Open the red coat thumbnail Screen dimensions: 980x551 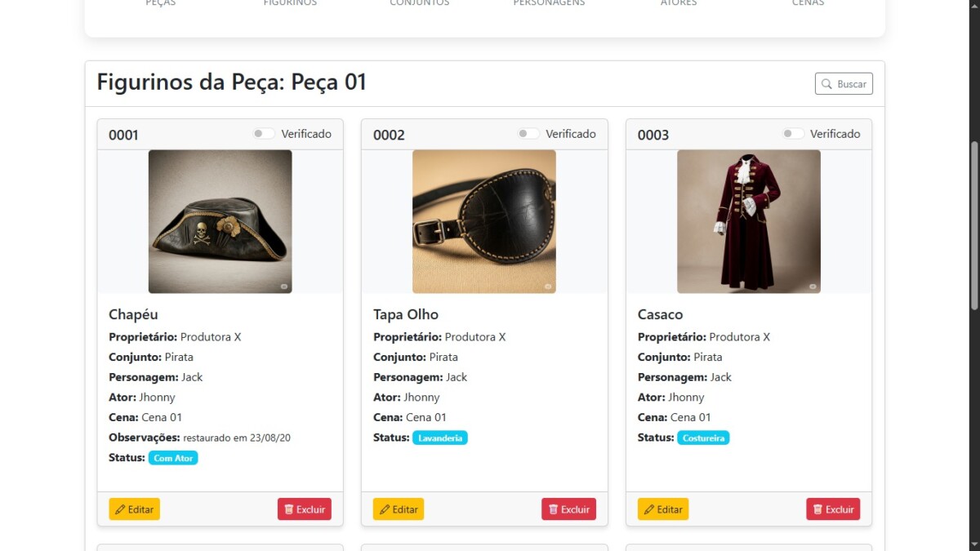(x=749, y=221)
